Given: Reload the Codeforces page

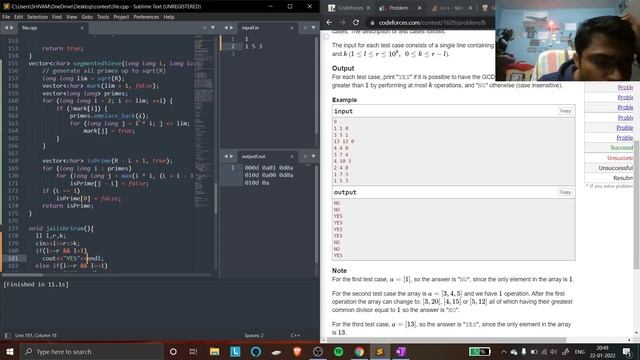Looking at the screenshot, I should click(x=356, y=22).
